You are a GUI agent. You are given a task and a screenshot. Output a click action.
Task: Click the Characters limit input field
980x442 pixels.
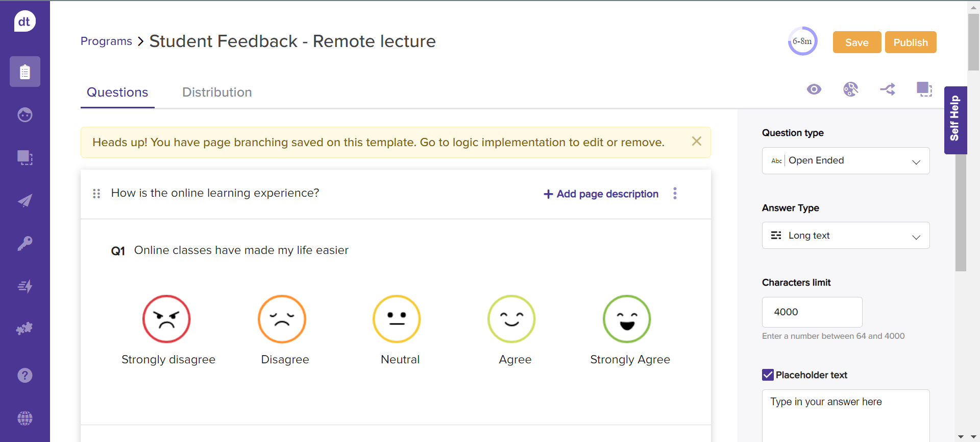click(x=812, y=312)
